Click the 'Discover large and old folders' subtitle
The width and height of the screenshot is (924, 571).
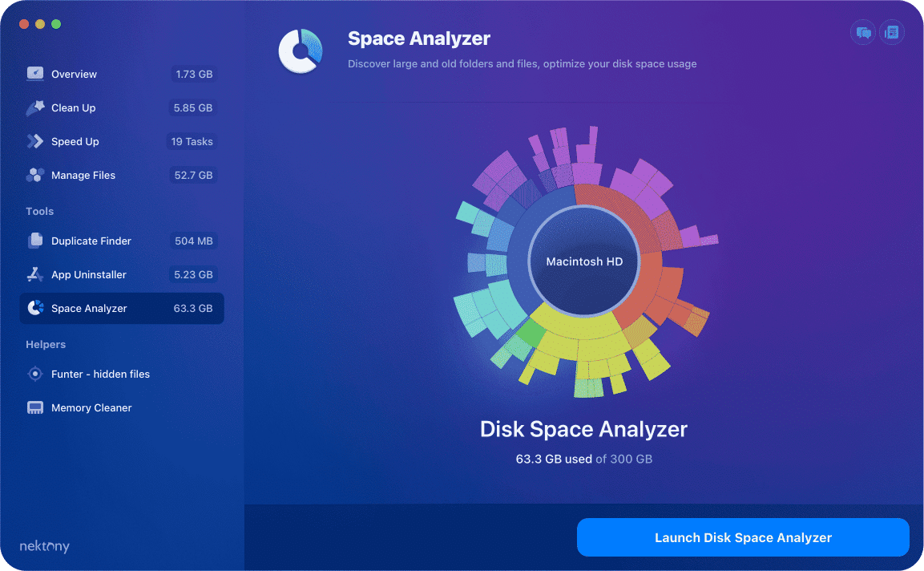523,63
